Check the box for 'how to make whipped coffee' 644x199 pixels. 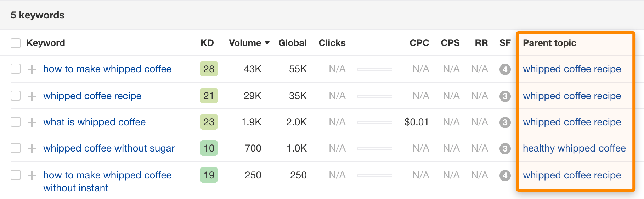point(16,69)
